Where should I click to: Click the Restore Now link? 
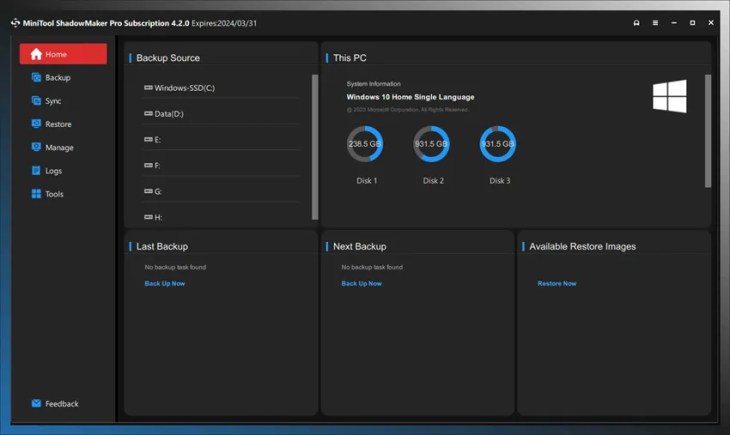coord(557,283)
